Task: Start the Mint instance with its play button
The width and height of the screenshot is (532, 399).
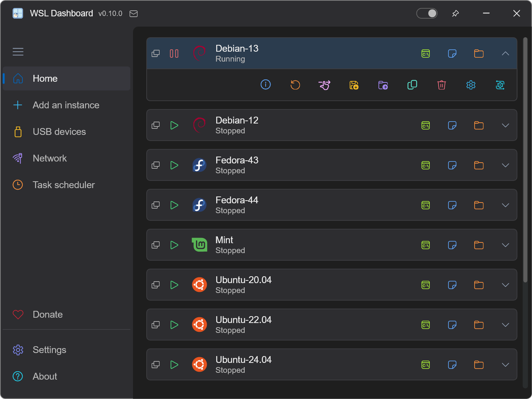Action: coord(174,245)
